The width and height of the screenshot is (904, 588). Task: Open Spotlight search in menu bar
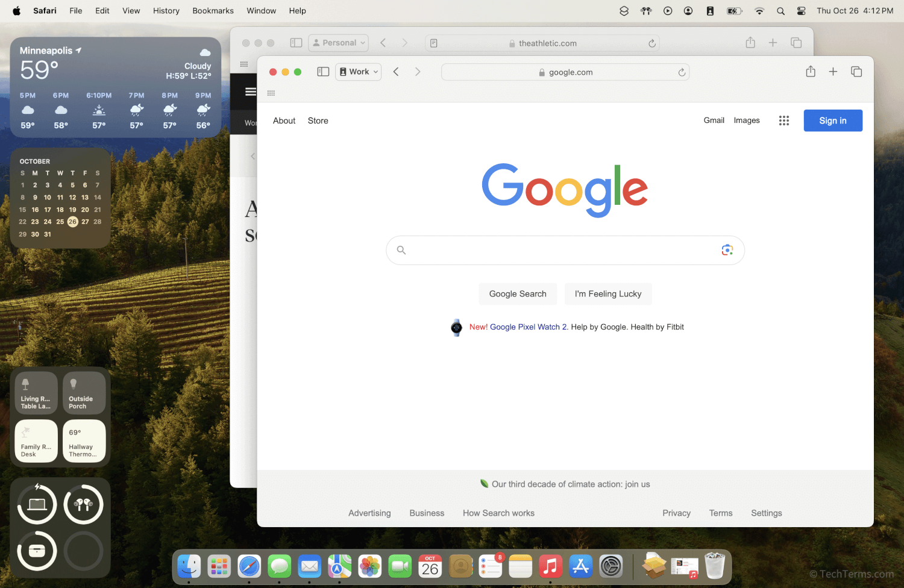(x=780, y=11)
